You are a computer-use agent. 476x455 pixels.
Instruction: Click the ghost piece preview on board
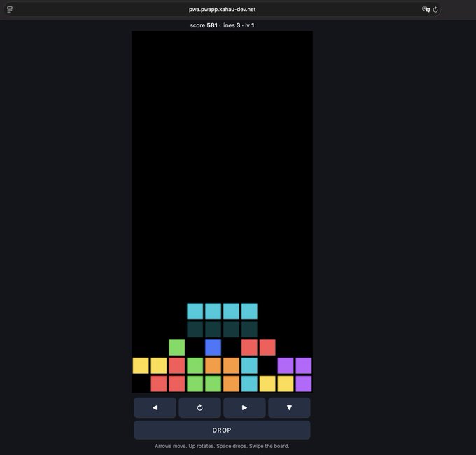[x=222, y=330]
